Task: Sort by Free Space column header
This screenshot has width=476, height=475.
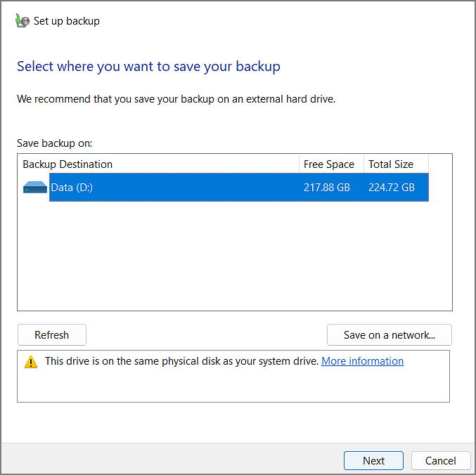Action: click(330, 164)
